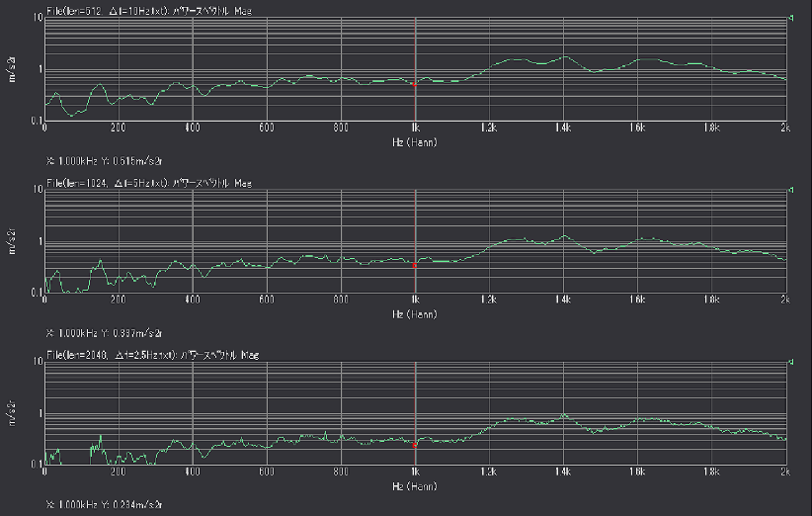Click the Hz (Hann) label under middle graph
The width and height of the screenshot is (812, 516).
pos(415,313)
